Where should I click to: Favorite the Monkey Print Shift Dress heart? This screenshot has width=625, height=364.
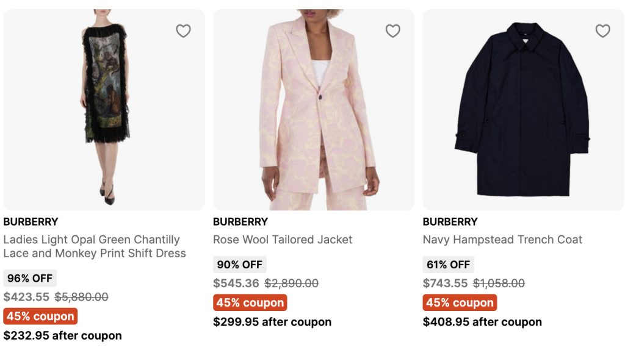pos(183,31)
